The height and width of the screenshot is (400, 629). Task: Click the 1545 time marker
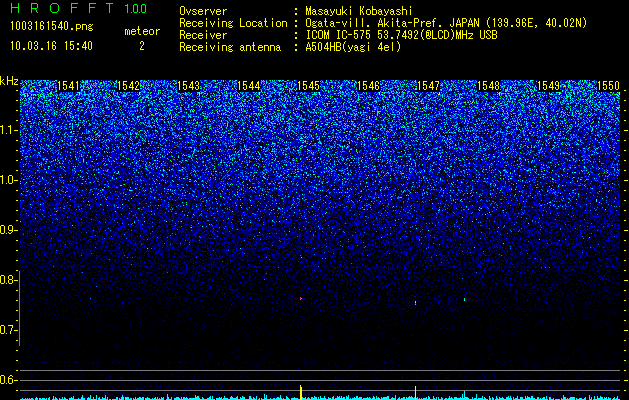pos(308,86)
